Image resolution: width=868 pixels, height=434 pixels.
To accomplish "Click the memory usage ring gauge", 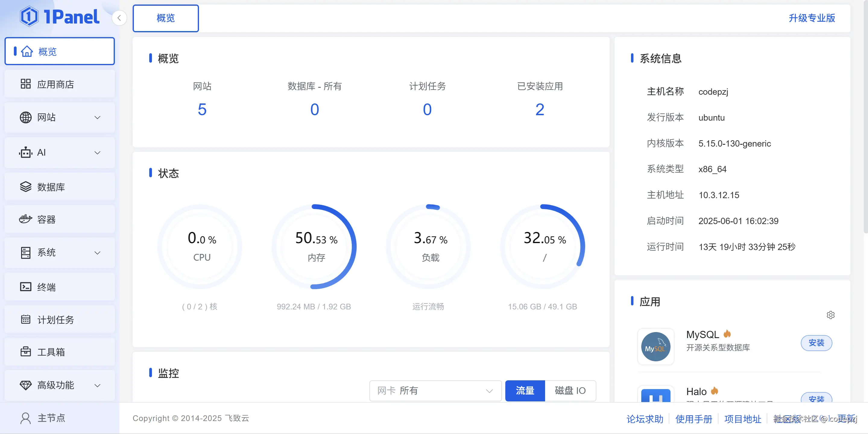I will [x=314, y=246].
